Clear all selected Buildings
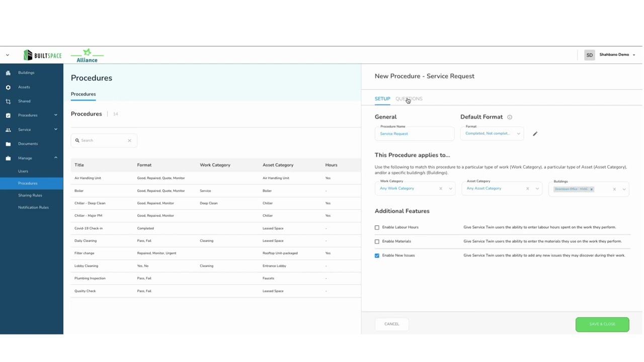The width and height of the screenshot is (644, 362). point(614,190)
